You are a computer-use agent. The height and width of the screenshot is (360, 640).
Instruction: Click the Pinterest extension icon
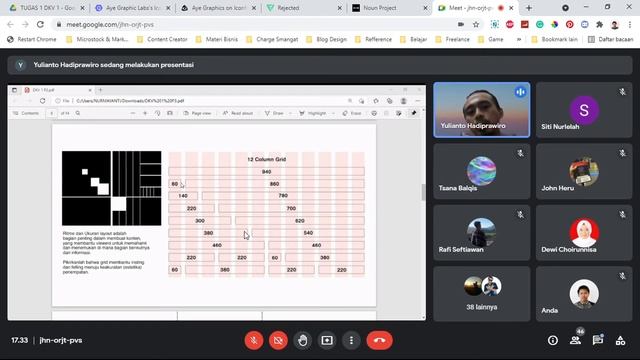point(569,24)
